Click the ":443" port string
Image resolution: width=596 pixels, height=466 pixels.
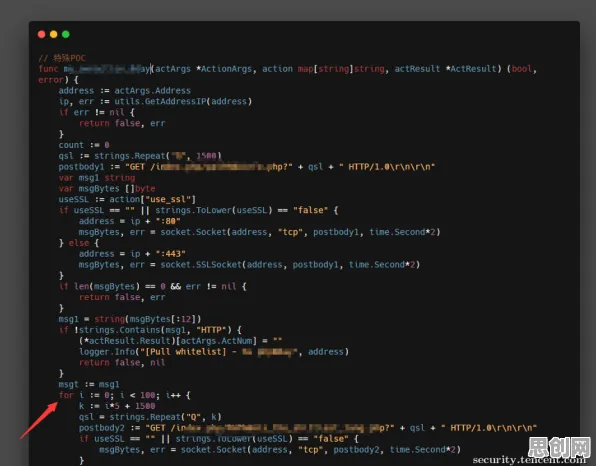pyautogui.click(x=170, y=254)
